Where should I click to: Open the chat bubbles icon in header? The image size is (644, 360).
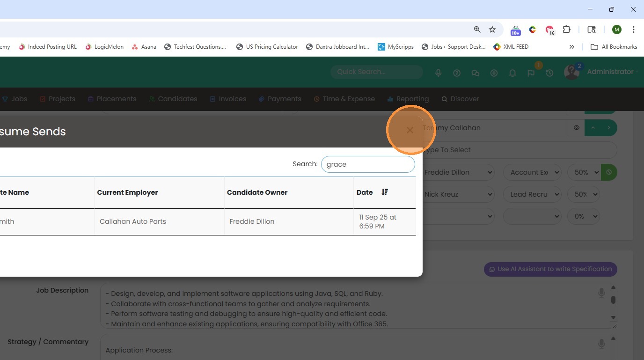(x=476, y=73)
